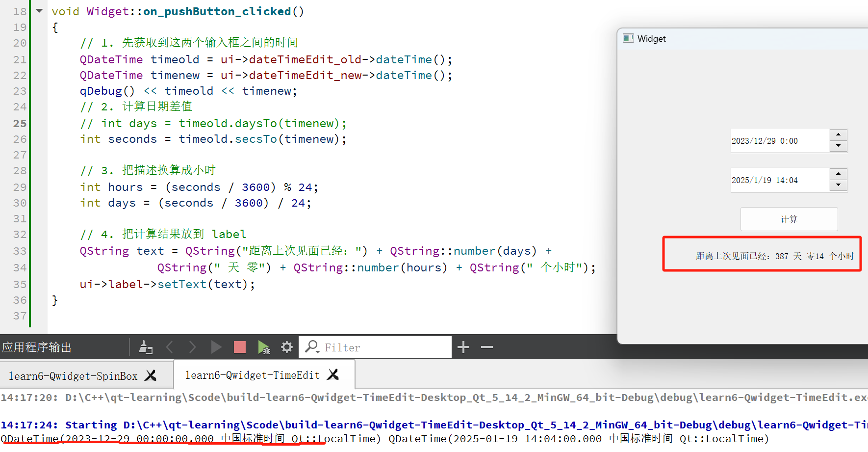Zoom in output with plus icon

[463, 347]
